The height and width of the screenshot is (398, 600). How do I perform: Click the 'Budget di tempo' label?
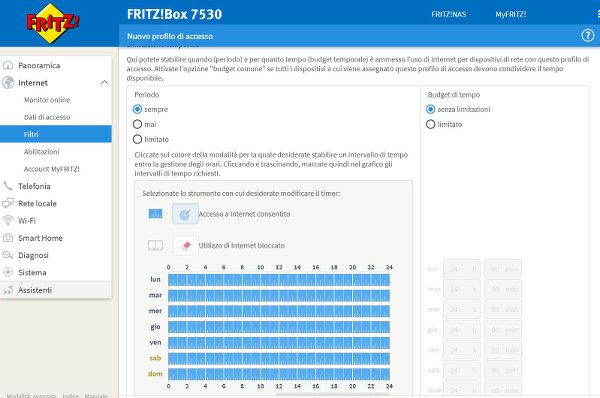454,95
